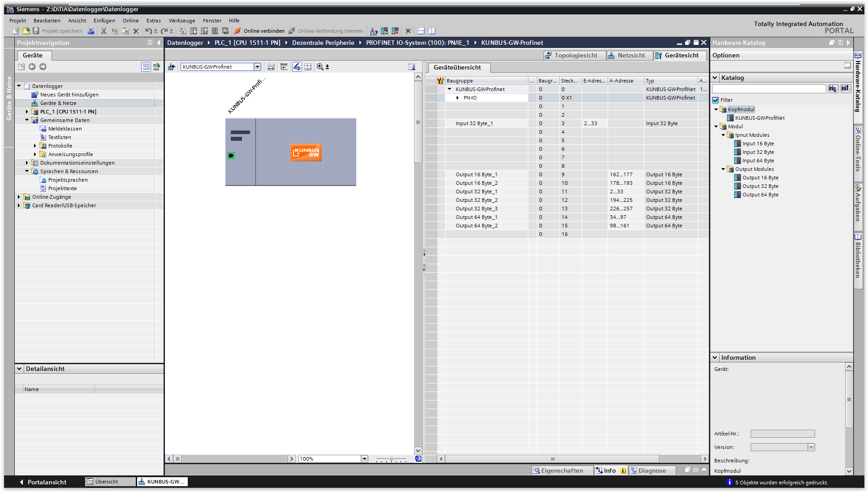
Task: Click Neues Gerät hinzufügen in project tree
Action: 69,95
